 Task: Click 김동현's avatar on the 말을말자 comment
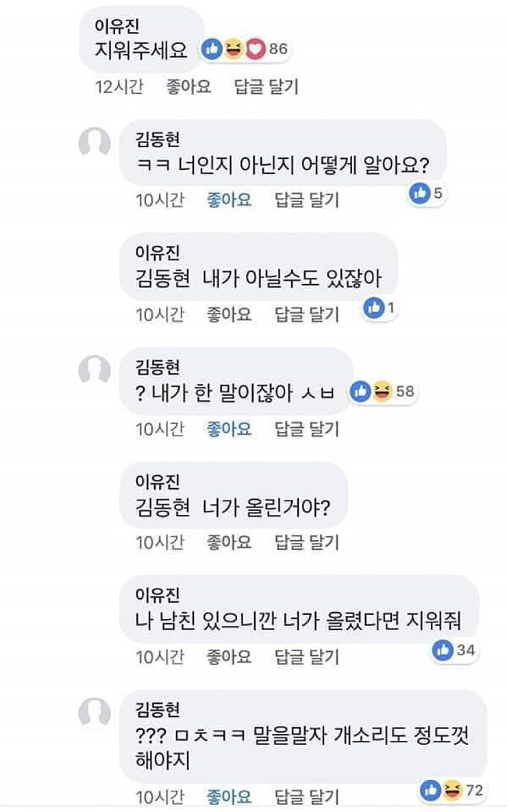[95, 713]
